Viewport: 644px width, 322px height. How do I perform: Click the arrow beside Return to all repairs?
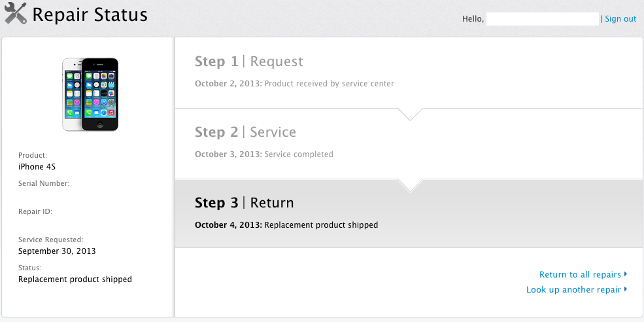626,274
